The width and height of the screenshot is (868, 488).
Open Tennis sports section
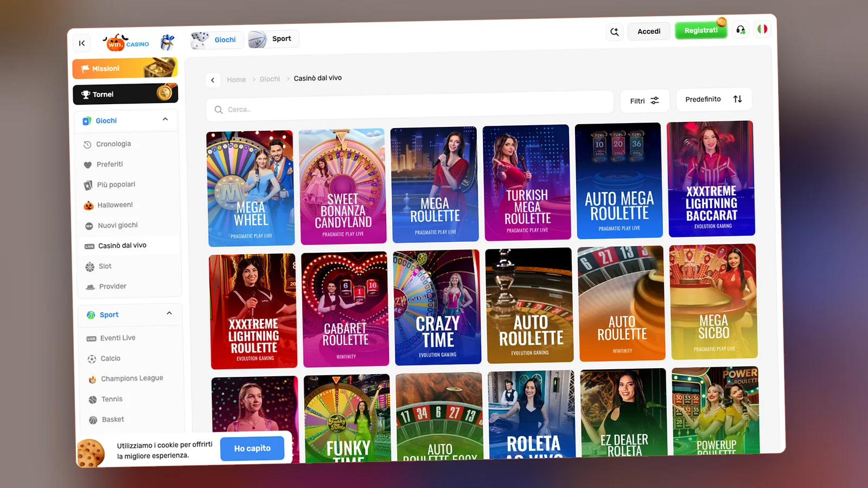coord(105,399)
